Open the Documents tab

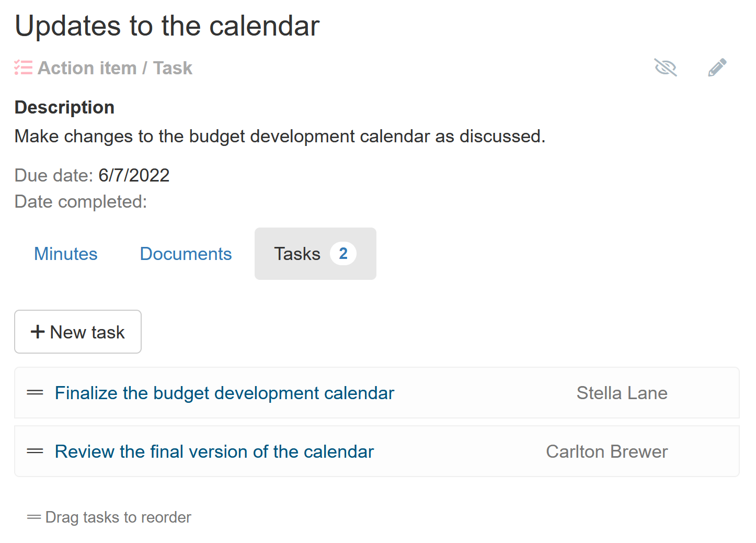click(x=186, y=254)
